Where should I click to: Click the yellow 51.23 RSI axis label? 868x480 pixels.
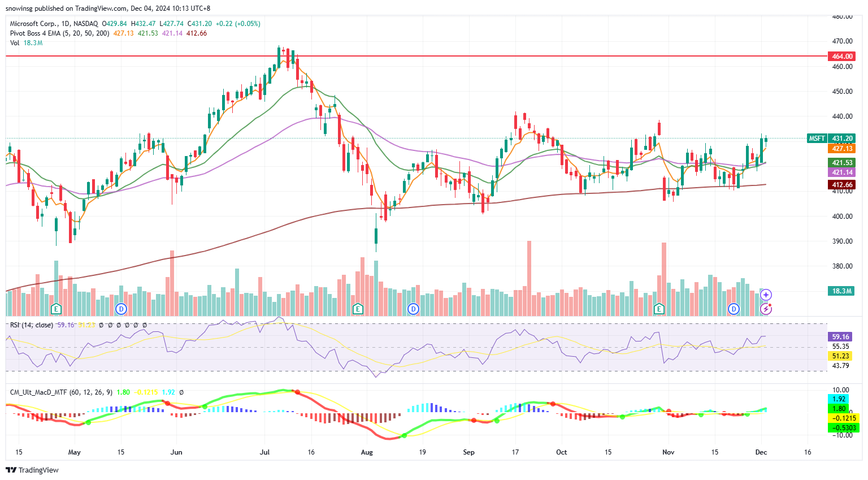pos(840,356)
